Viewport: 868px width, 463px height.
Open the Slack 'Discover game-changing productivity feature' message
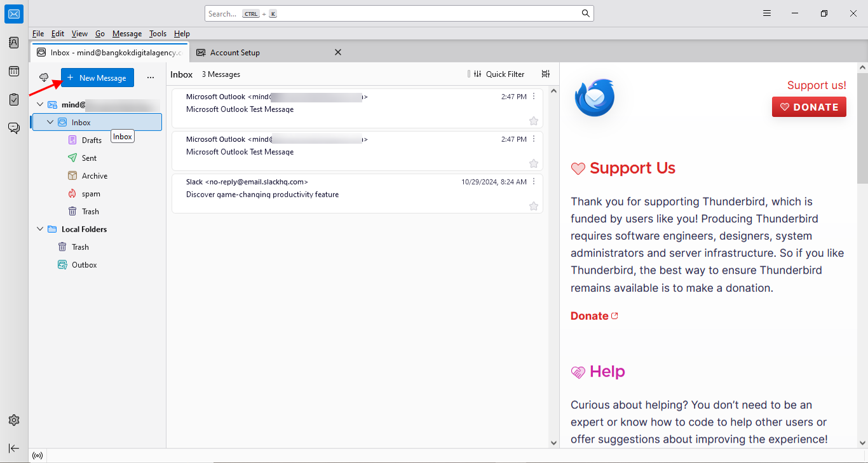357,194
